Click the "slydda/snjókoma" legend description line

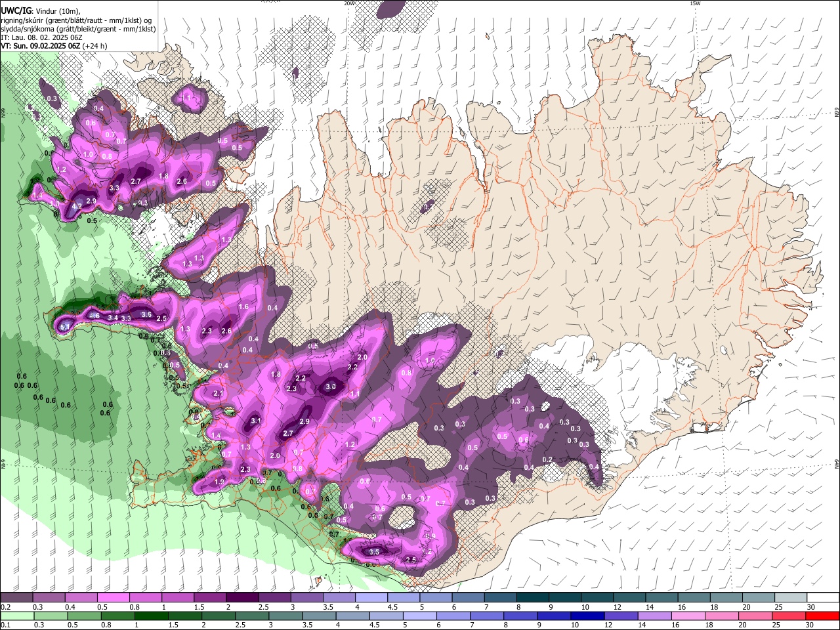pos(79,29)
